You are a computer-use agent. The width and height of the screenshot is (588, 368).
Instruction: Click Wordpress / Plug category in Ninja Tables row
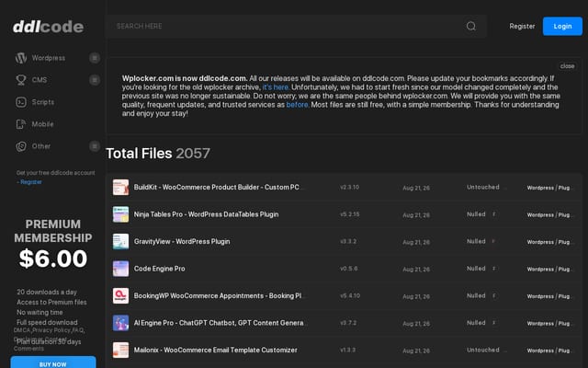point(549,214)
